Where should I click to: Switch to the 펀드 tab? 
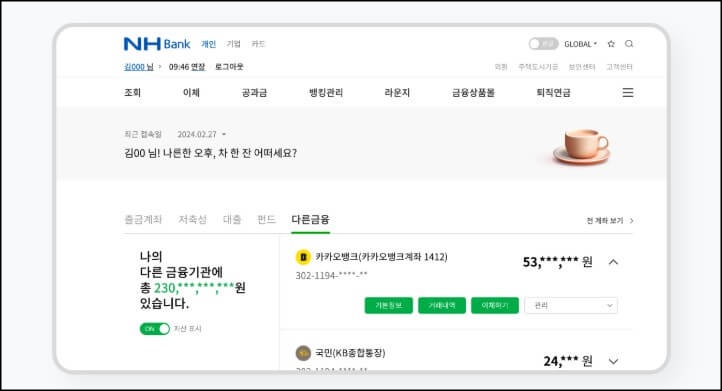point(266,219)
